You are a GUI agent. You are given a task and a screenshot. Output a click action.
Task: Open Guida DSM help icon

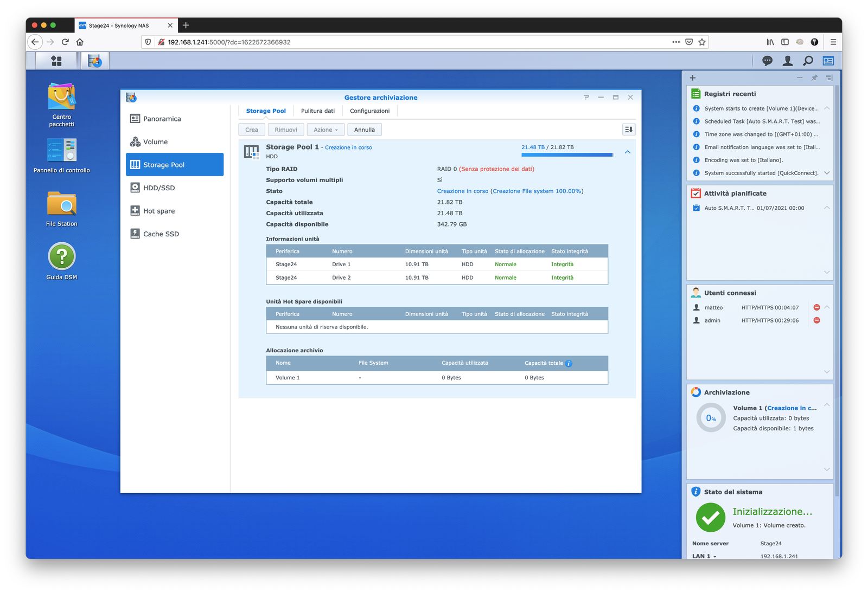tap(61, 256)
